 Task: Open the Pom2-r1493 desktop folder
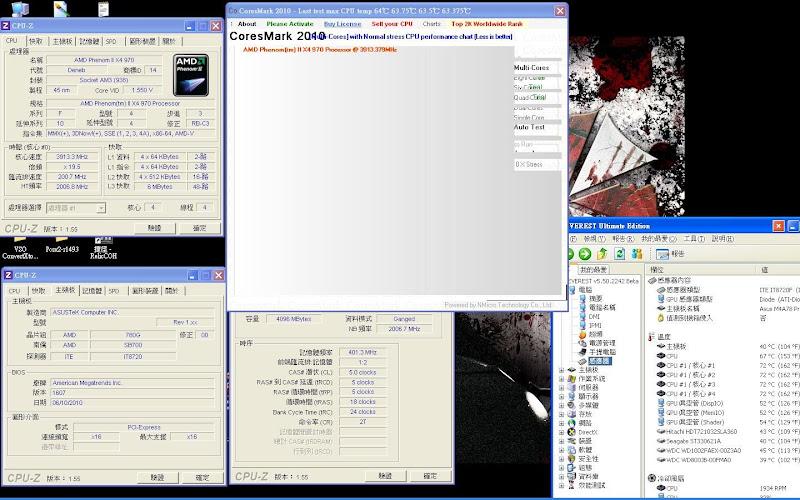point(62,244)
